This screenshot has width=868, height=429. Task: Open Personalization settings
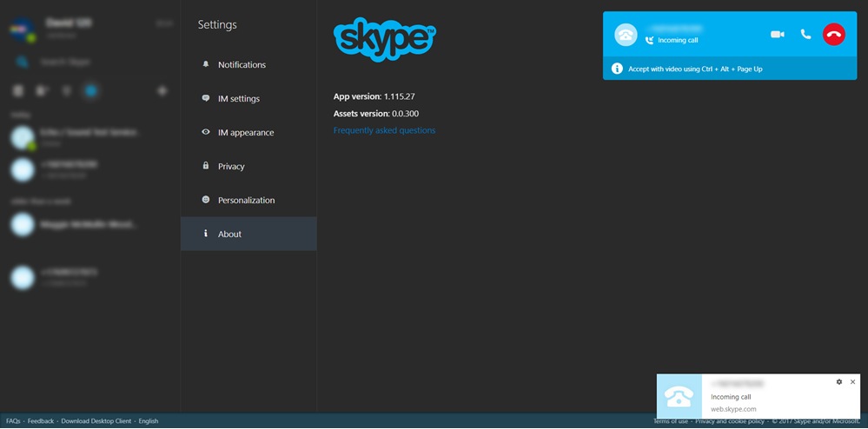point(248,200)
